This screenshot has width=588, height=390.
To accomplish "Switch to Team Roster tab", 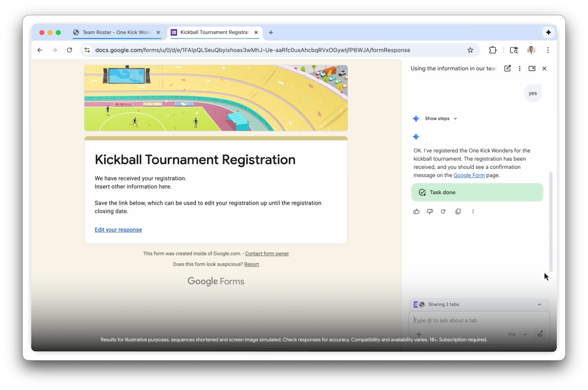I will [x=117, y=32].
